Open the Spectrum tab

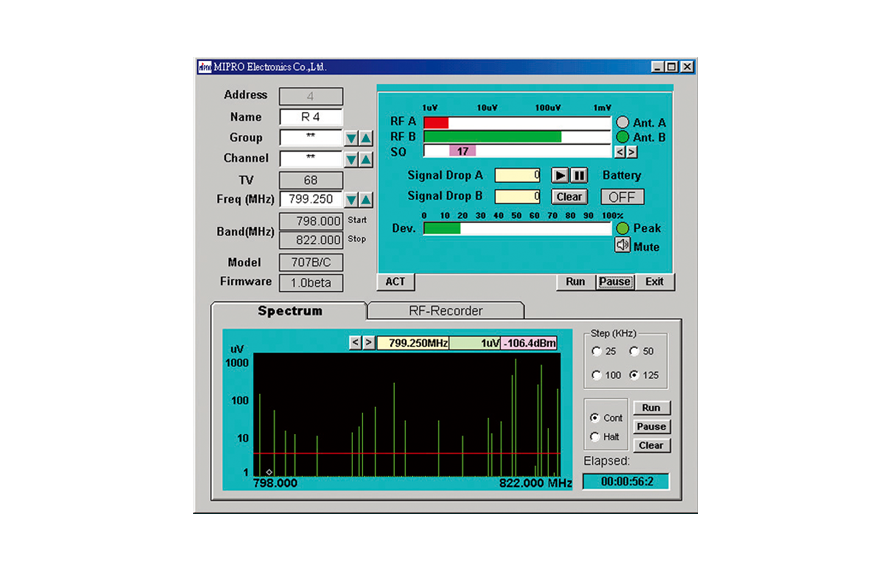click(290, 311)
